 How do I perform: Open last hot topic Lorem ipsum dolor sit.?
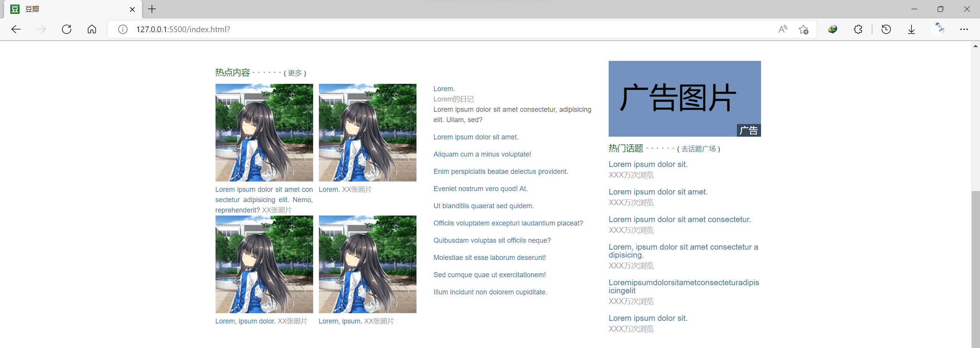coord(648,318)
